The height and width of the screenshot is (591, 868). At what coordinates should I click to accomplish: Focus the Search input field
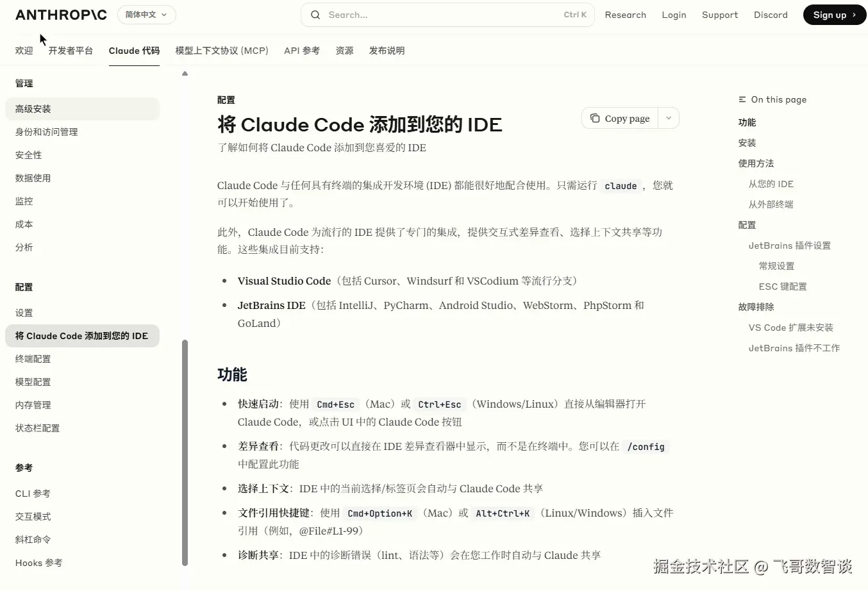click(447, 15)
